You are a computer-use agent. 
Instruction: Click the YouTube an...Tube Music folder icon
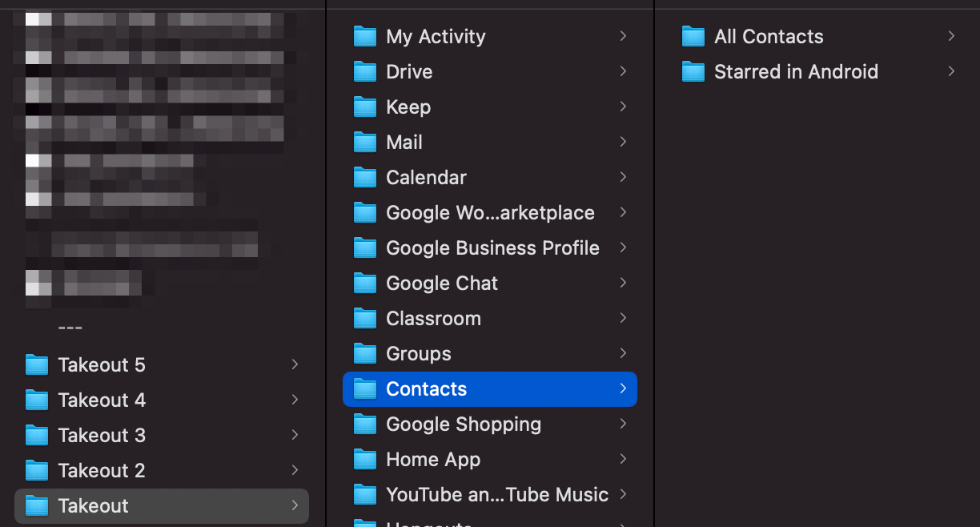click(x=365, y=495)
